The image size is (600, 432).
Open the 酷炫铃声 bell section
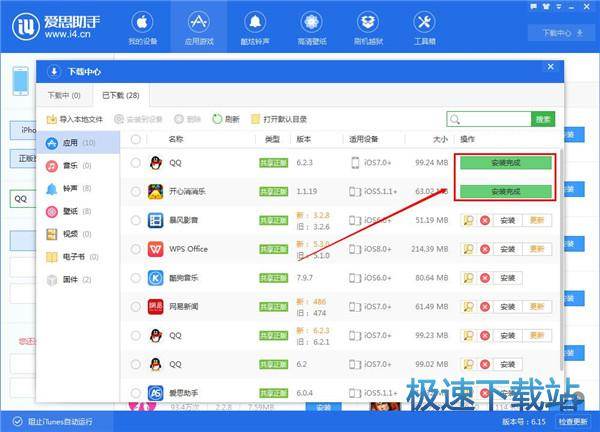click(x=255, y=28)
